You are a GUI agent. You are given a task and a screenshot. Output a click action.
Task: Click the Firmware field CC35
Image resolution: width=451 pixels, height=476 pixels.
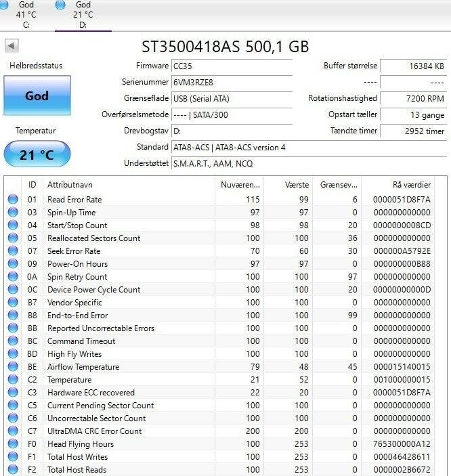click(232, 66)
